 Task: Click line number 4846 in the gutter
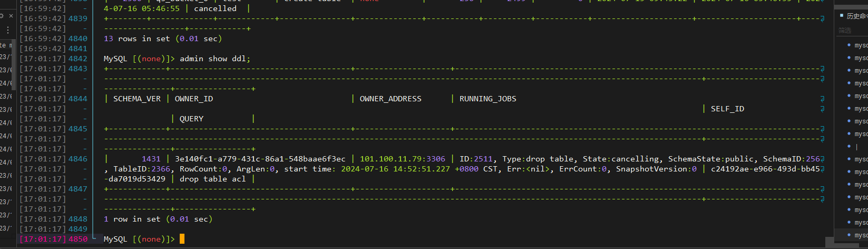click(77, 159)
